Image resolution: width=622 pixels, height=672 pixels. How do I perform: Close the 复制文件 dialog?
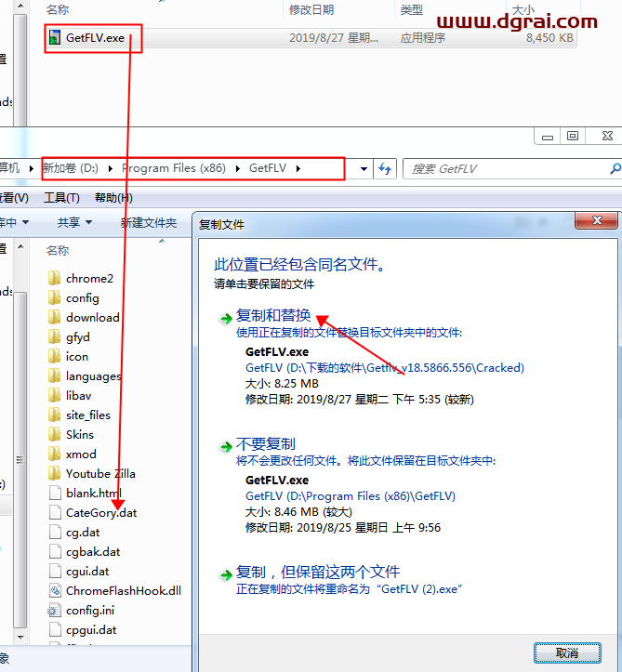pos(596,220)
